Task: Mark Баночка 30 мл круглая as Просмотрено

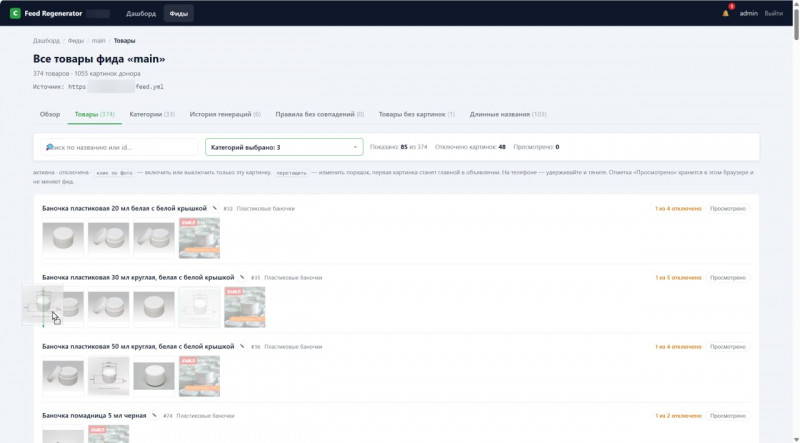Action: click(728, 278)
